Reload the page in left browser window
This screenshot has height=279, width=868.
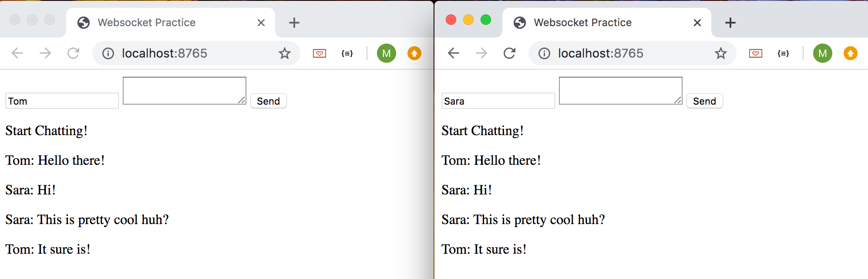click(73, 53)
